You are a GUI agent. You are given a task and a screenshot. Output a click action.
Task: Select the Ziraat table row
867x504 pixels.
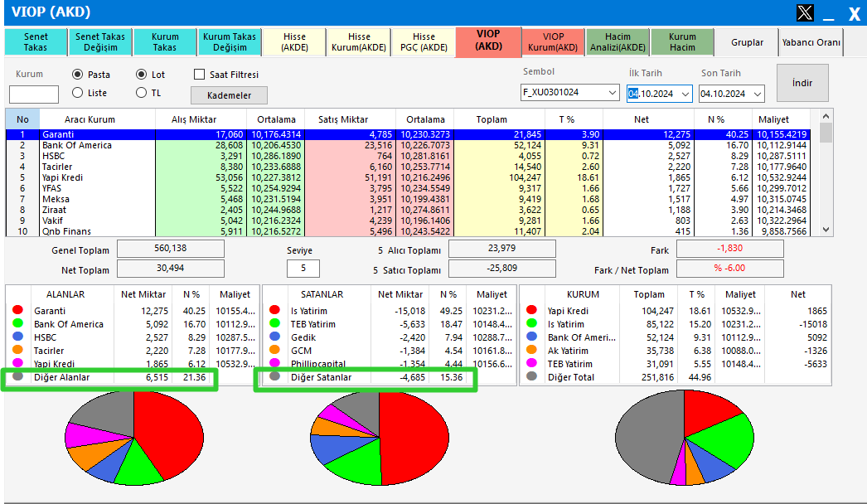(408, 210)
